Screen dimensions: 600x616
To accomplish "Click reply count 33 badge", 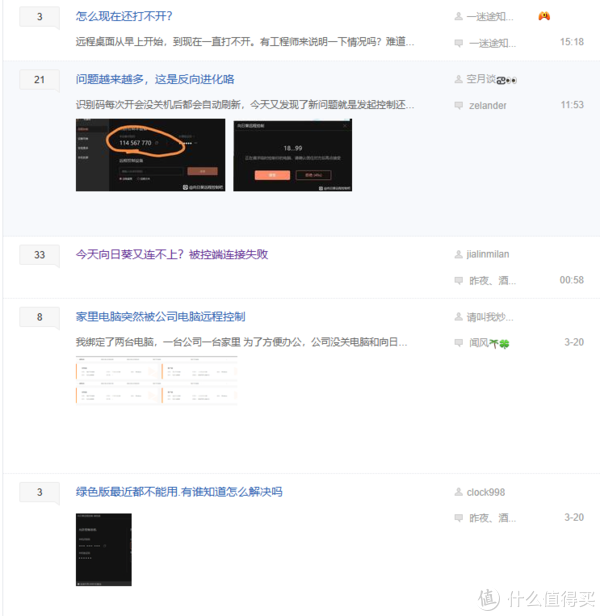I will [39, 255].
